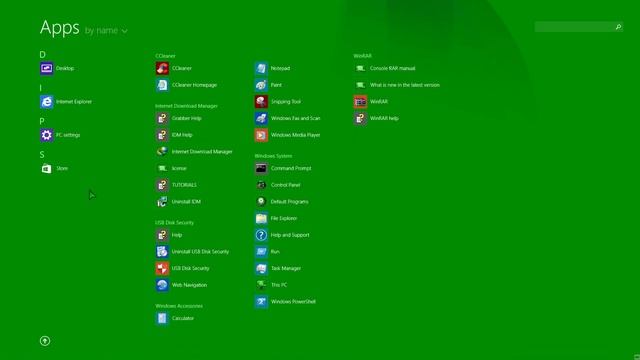The height and width of the screenshot is (360, 640).
Task: Open Default Programs icon
Action: [x=261, y=202]
